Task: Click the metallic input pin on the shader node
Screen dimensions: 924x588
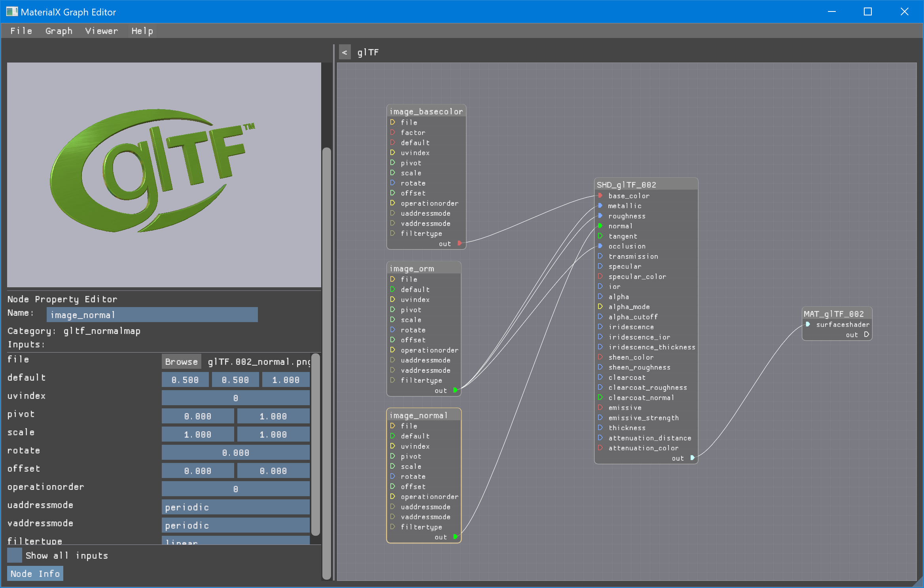Action: point(600,205)
